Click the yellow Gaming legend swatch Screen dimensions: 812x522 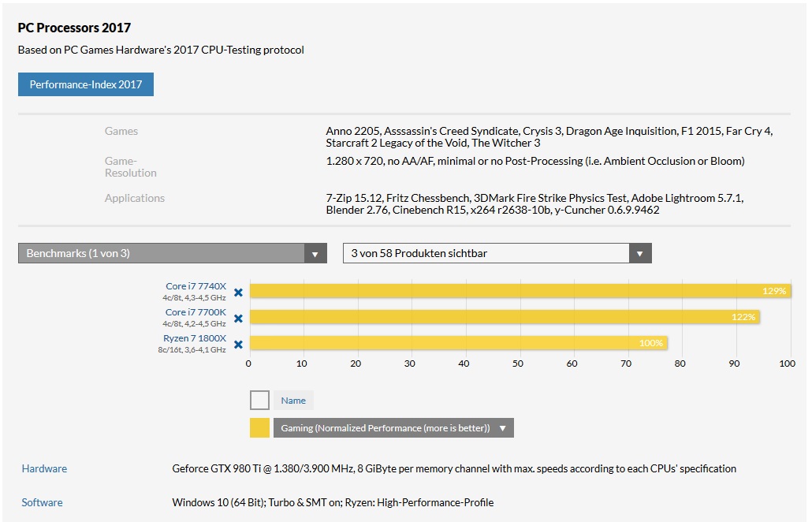pos(259,428)
